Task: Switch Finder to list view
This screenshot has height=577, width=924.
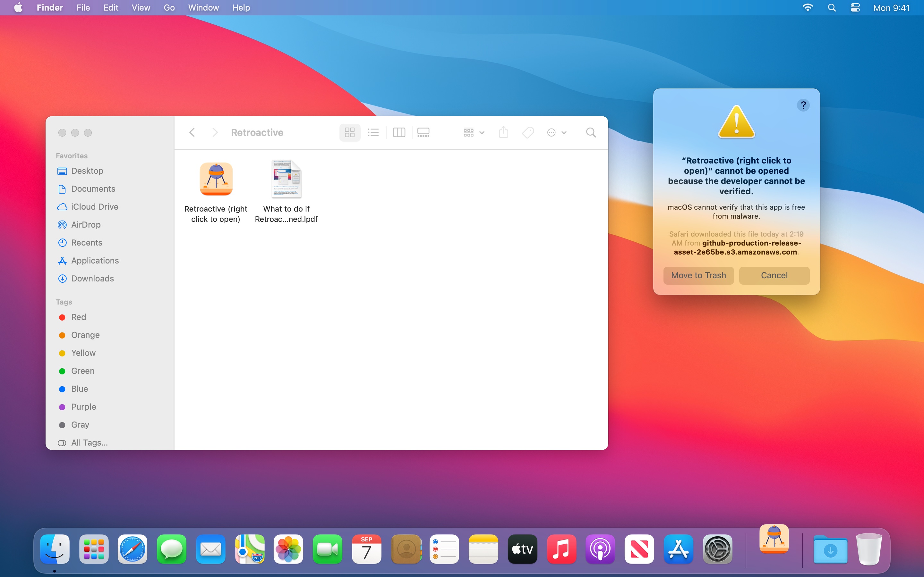Action: click(x=373, y=132)
